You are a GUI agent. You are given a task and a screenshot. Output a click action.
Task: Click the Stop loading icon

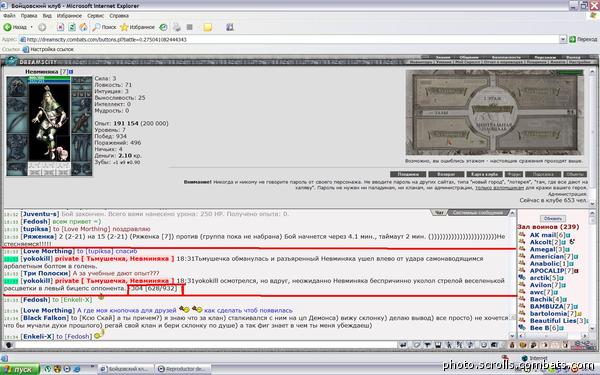click(60, 27)
